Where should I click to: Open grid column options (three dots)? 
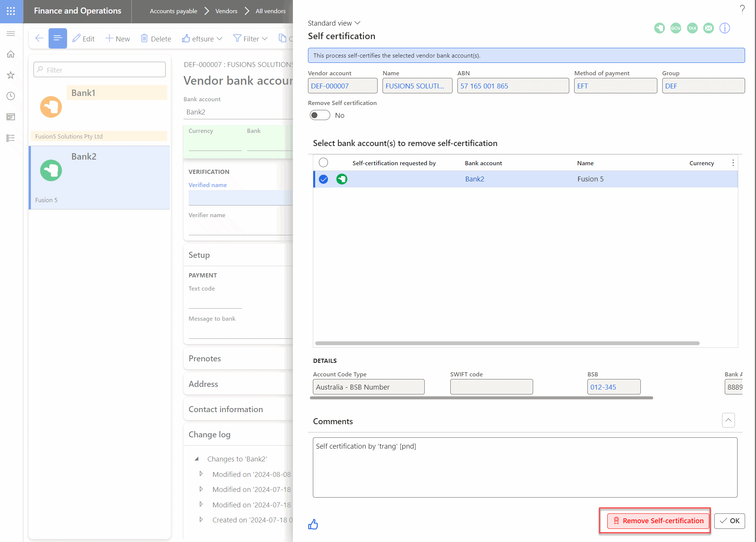733,163
